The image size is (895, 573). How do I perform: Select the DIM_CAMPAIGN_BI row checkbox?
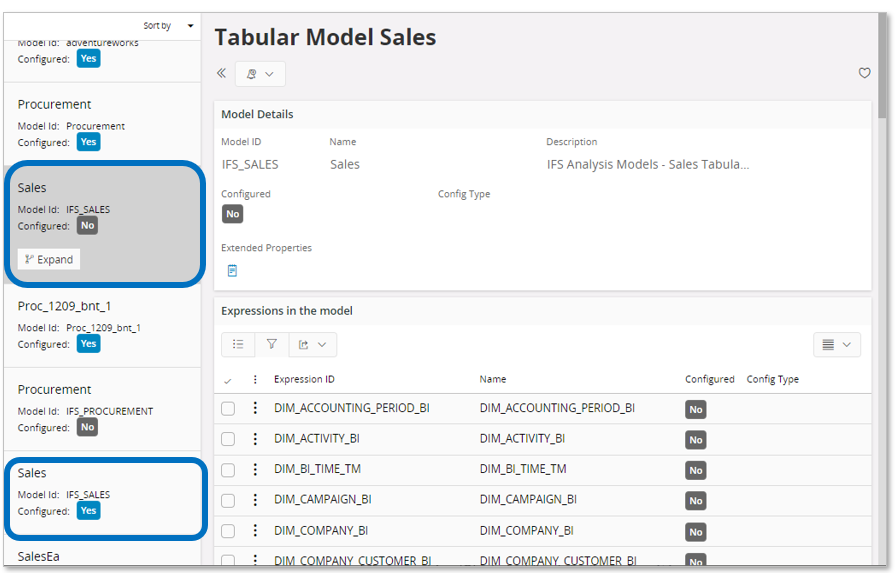pyautogui.click(x=228, y=500)
